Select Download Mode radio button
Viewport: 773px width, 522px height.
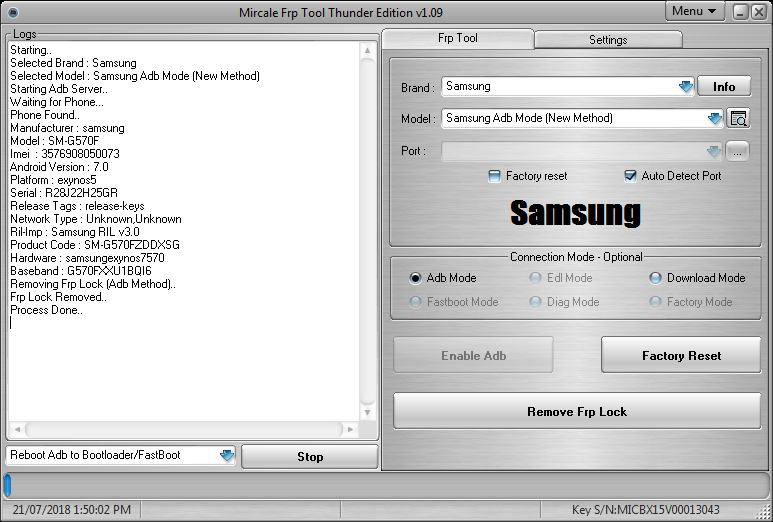point(655,278)
